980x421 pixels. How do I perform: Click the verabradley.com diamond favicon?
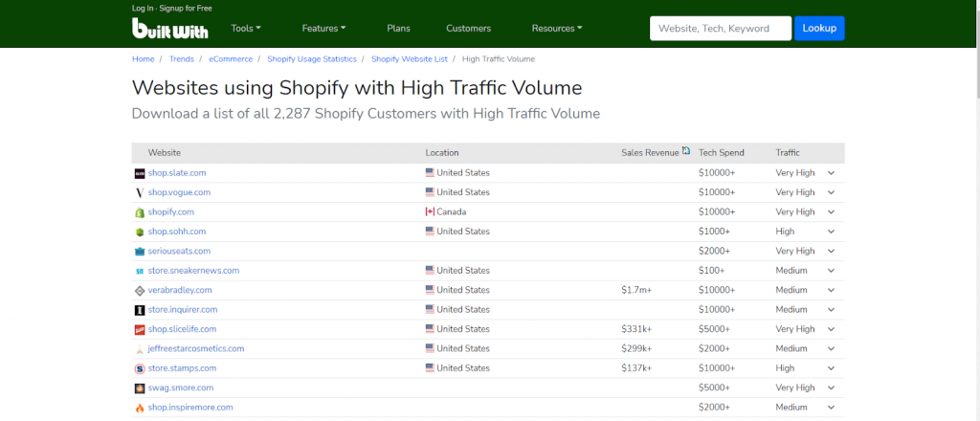tap(140, 291)
